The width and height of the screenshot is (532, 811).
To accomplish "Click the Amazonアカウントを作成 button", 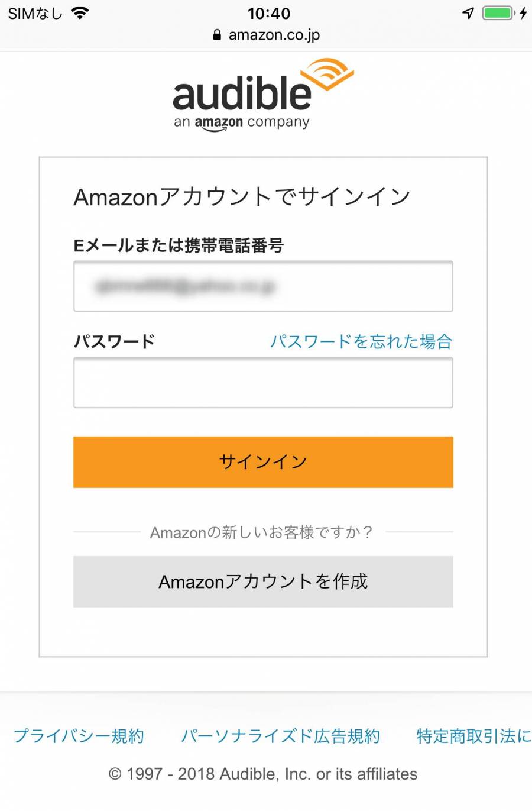I will tap(263, 581).
